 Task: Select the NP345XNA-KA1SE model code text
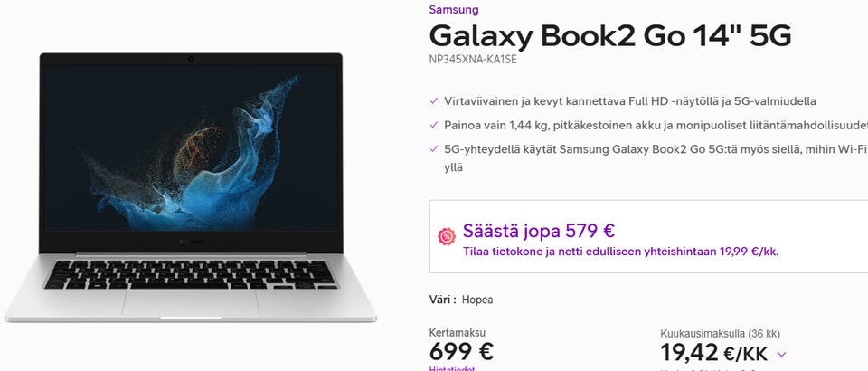(x=473, y=60)
